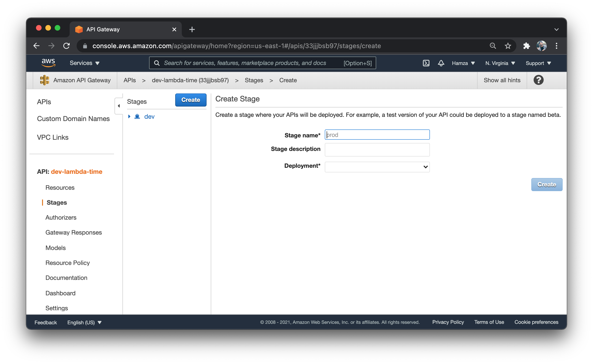Open a new browser tab

click(x=192, y=29)
